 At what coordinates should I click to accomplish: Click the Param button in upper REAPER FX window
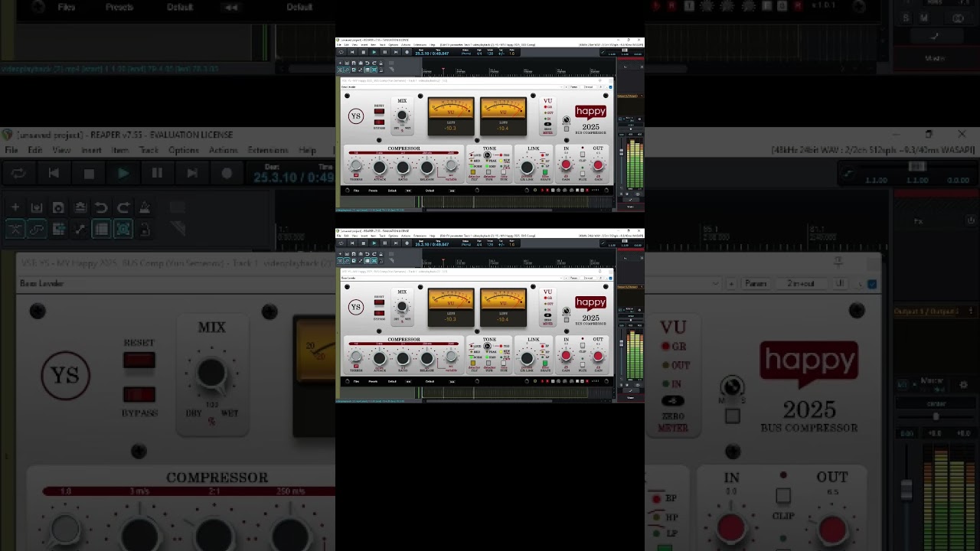573,86
